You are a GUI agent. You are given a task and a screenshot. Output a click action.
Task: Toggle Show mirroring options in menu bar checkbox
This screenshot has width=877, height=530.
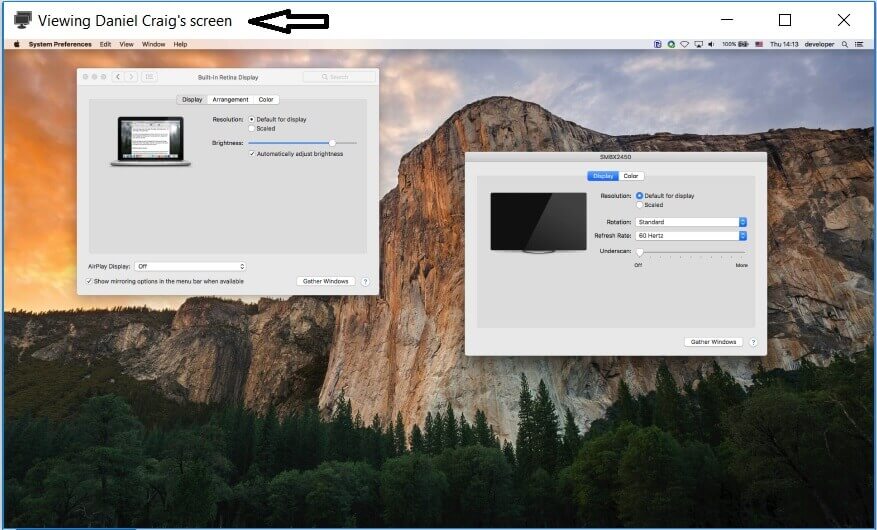pos(89,281)
